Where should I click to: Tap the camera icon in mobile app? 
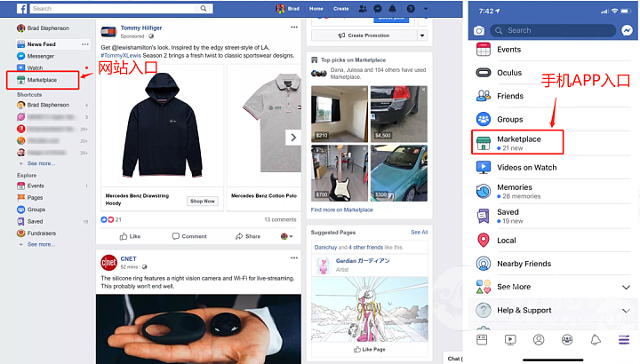coord(479,30)
